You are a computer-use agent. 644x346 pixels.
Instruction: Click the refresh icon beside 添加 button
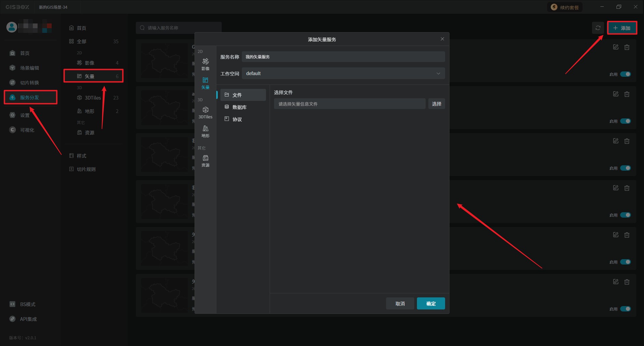coord(598,28)
